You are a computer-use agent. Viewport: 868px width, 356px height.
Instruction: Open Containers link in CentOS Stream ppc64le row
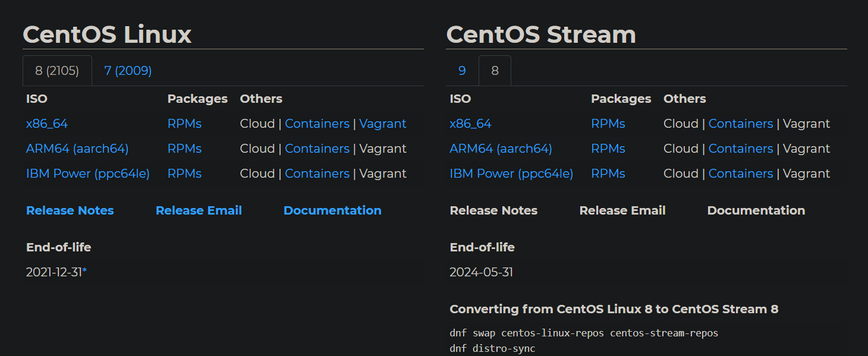741,174
